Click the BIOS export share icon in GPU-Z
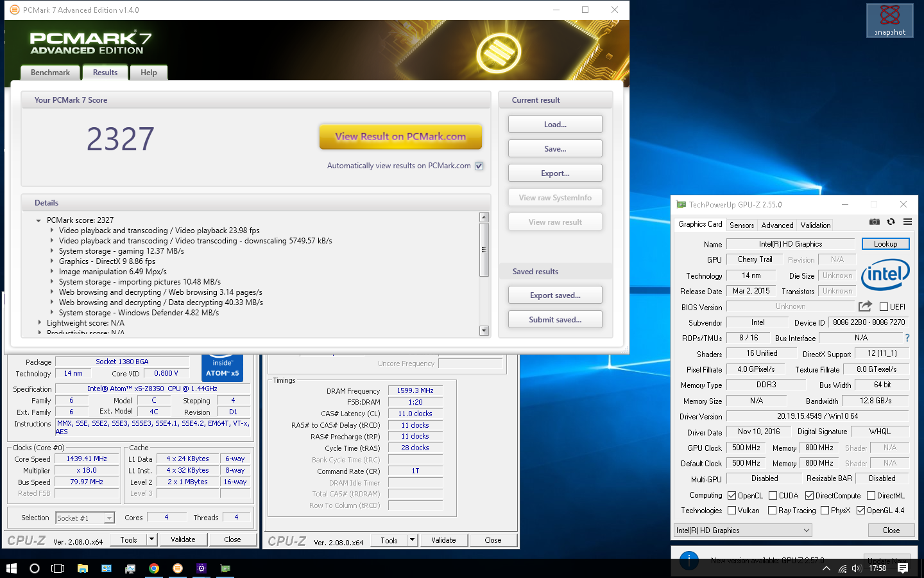Image resolution: width=924 pixels, height=578 pixels. click(865, 306)
